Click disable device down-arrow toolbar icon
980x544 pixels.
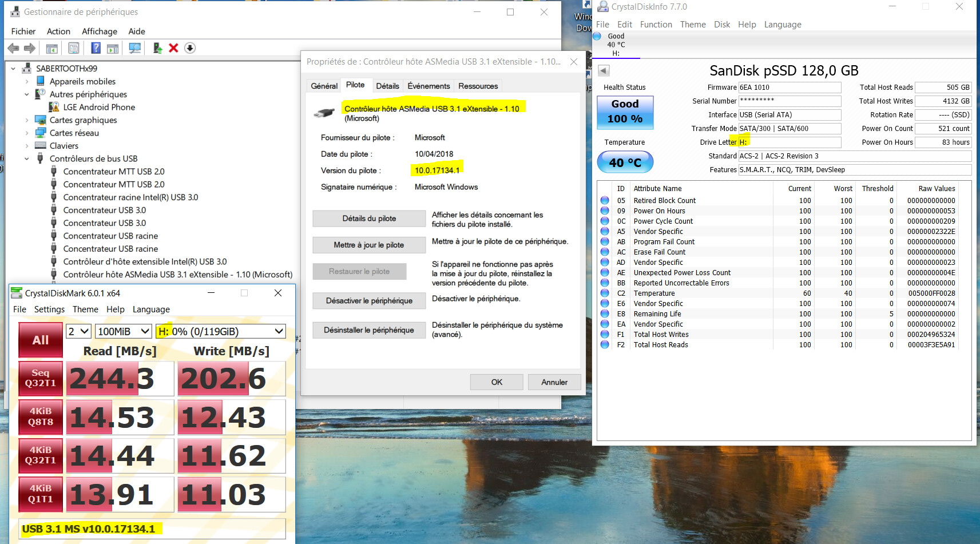[190, 49]
